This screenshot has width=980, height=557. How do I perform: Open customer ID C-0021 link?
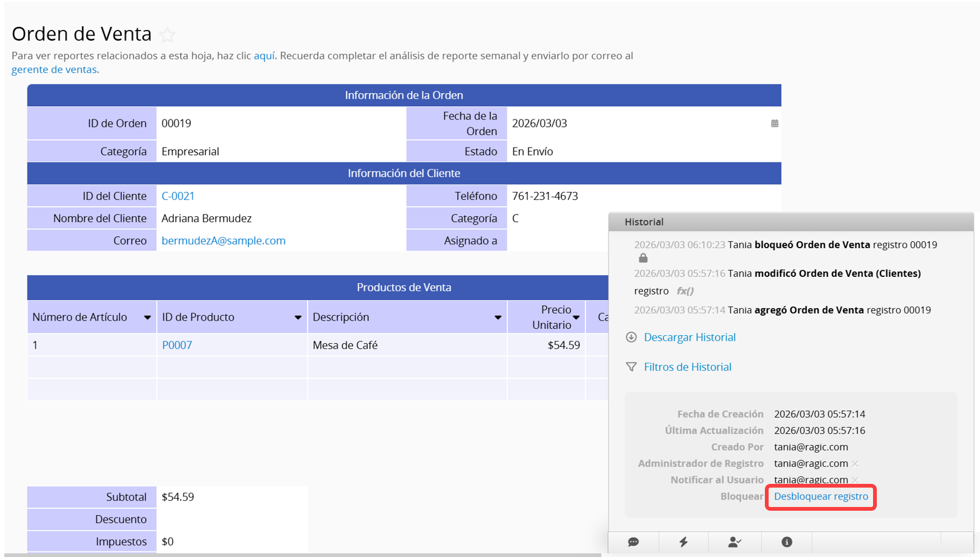[x=178, y=196]
